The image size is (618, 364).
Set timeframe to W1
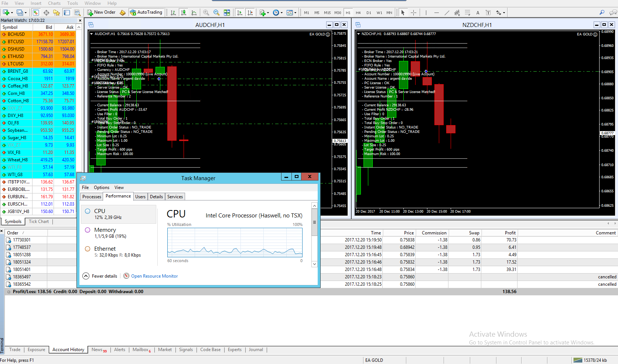[x=379, y=13]
